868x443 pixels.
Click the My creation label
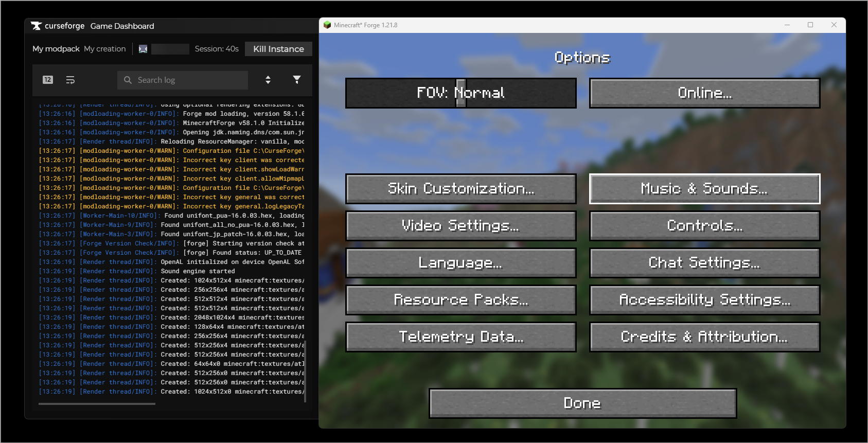[x=105, y=49]
